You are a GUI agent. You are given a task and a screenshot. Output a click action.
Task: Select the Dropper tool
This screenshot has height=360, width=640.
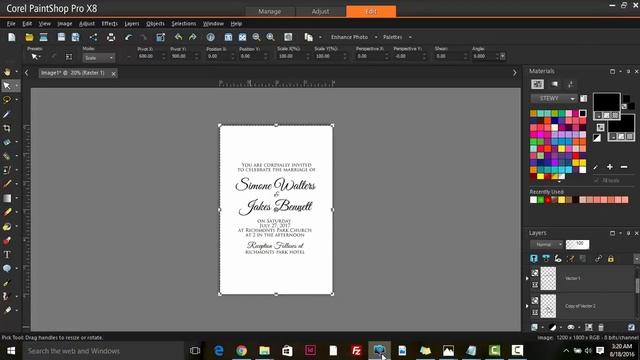tap(7, 114)
